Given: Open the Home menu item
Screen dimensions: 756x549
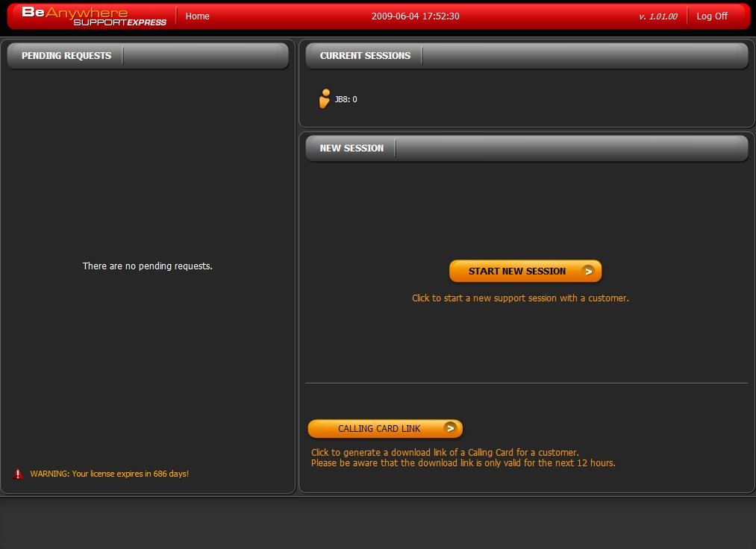Looking at the screenshot, I should (197, 16).
